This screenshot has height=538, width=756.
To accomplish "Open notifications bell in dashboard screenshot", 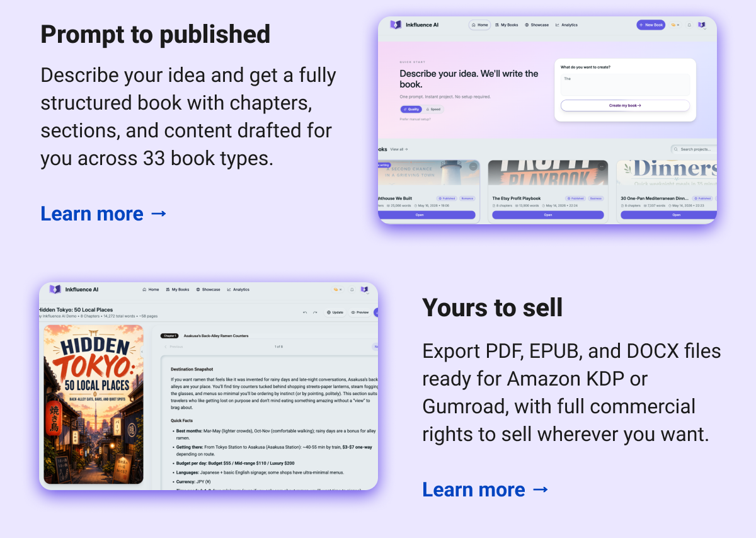I will coord(689,25).
